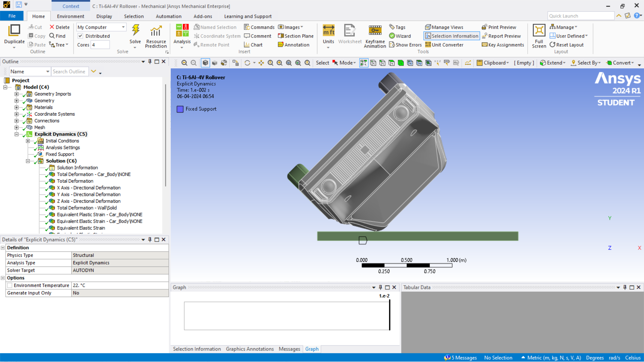The image size is (644, 362).
Task: Open Manage Views
Action: click(444, 27)
